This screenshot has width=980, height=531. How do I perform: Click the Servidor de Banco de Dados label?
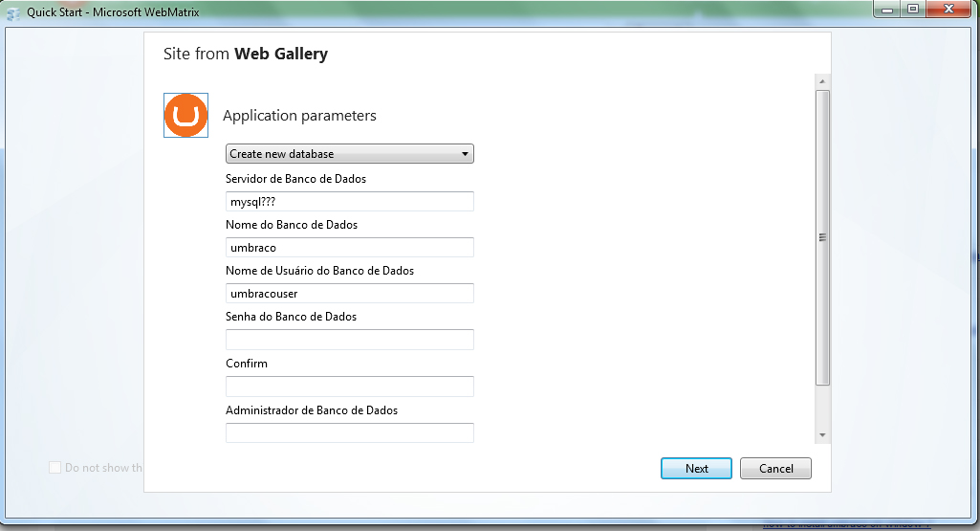pyautogui.click(x=295, y=179)
